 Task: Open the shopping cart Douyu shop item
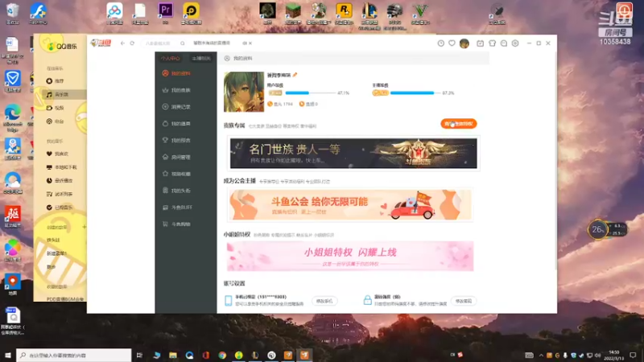176,224
